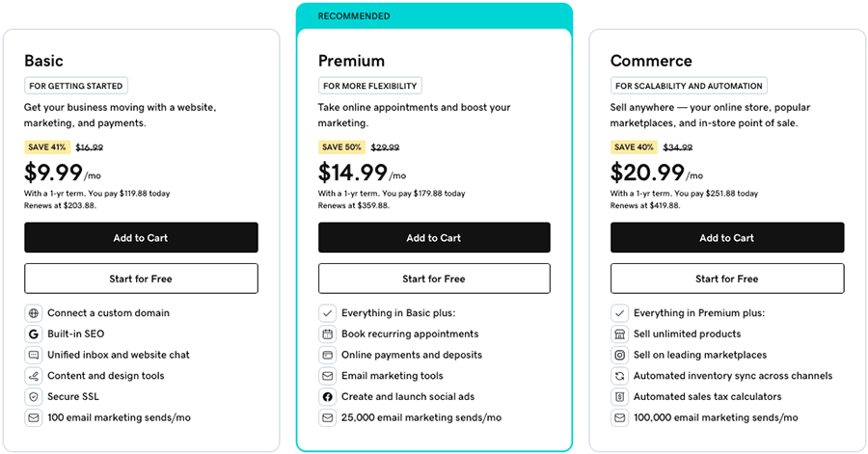The height and width of the screenshot is (454, 868).
Task: Start the Commerce plan for free
Action: [727, 279]
